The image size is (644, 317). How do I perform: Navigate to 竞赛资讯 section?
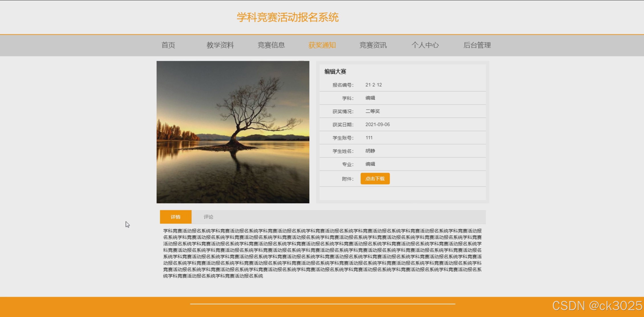(373, 45)
